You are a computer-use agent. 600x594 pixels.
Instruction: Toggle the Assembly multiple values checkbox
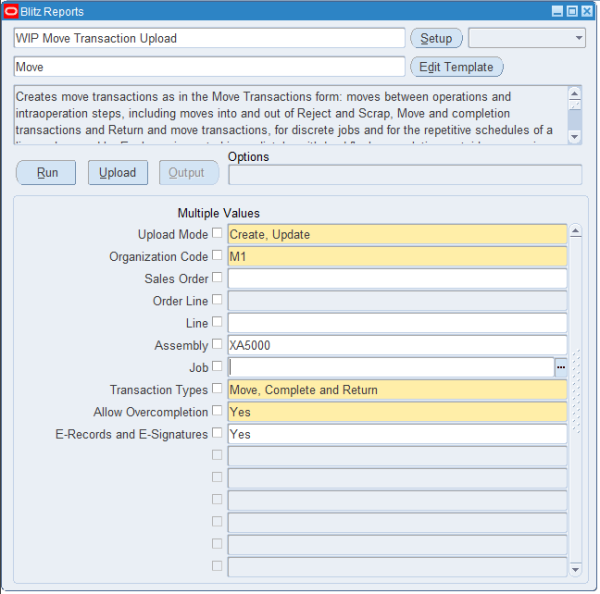217,344
